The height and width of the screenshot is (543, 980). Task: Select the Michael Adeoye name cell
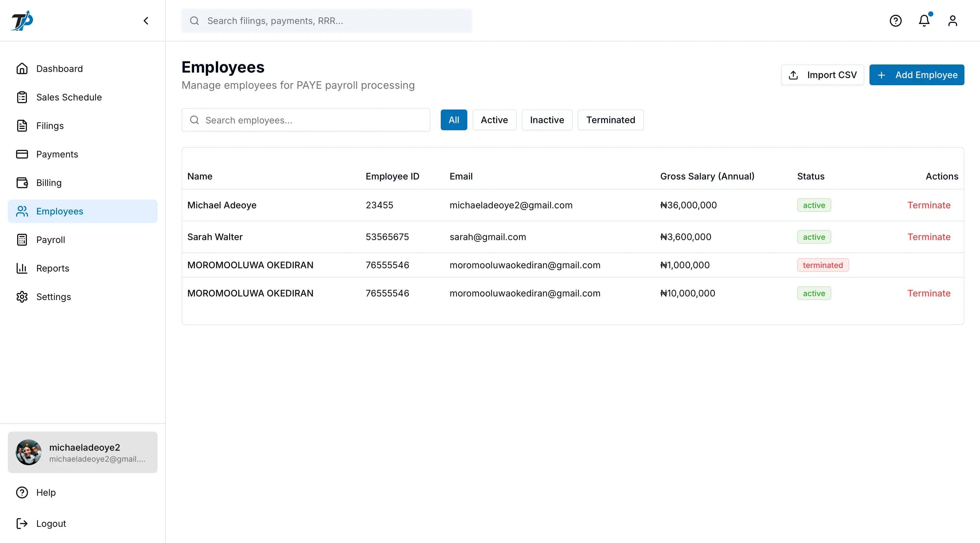click(x=222, y=205)
